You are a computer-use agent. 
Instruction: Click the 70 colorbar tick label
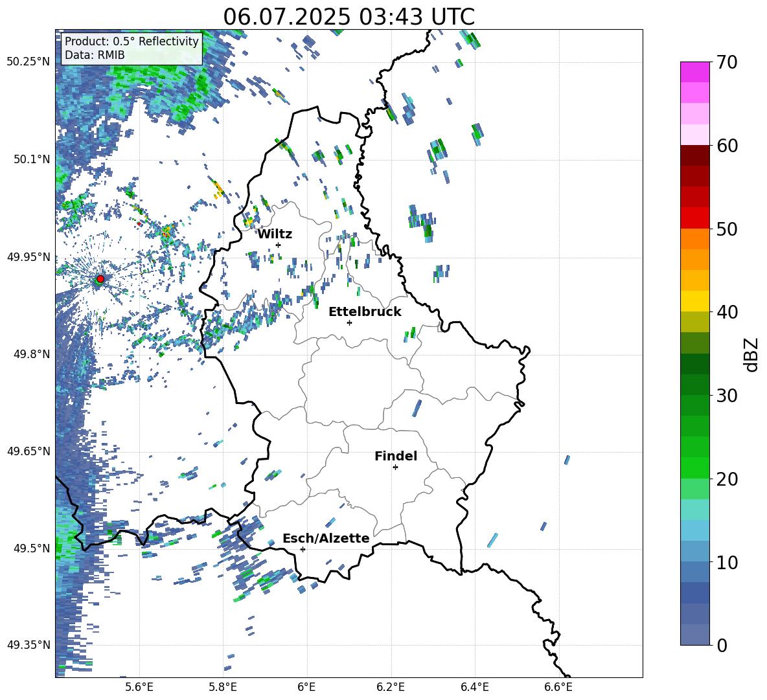(727, 63)
